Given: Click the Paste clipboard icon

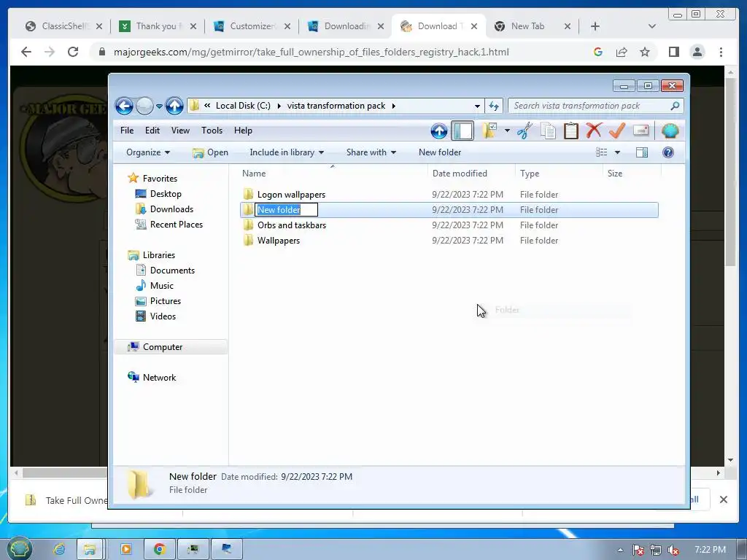Looking at the screenshot, I should (x=570, y=131).
